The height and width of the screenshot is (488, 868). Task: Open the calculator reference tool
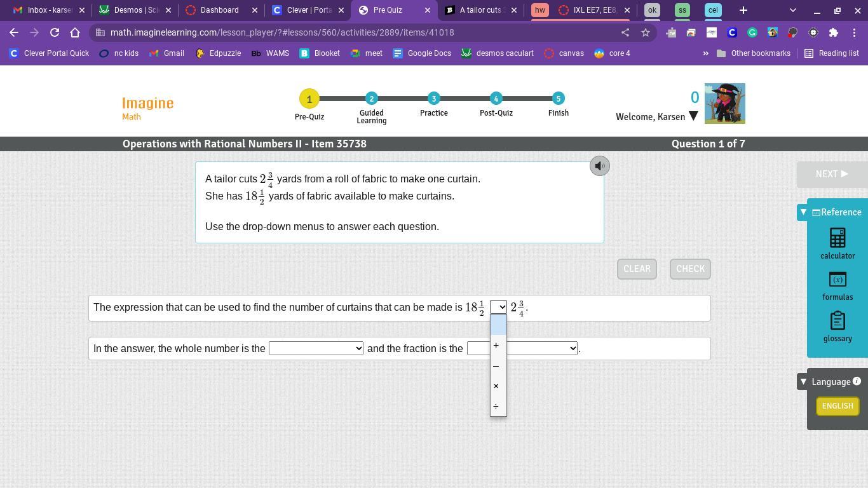coord(837,244)
